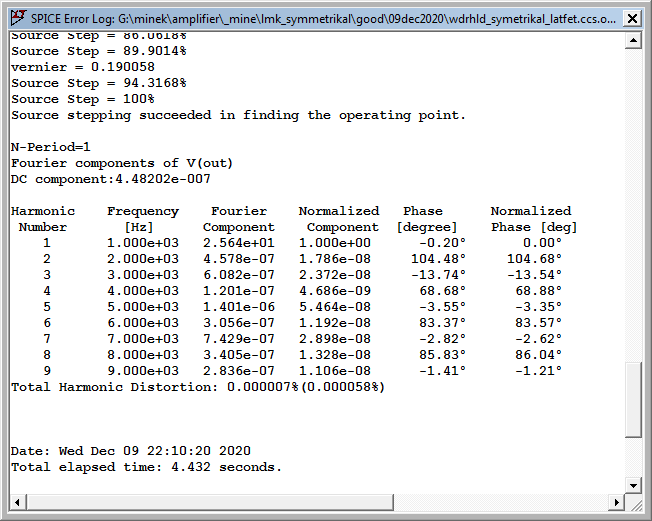Screen dimensions: 652x521
Task: Click phase value 104.48°
Action: pos(438,259)
